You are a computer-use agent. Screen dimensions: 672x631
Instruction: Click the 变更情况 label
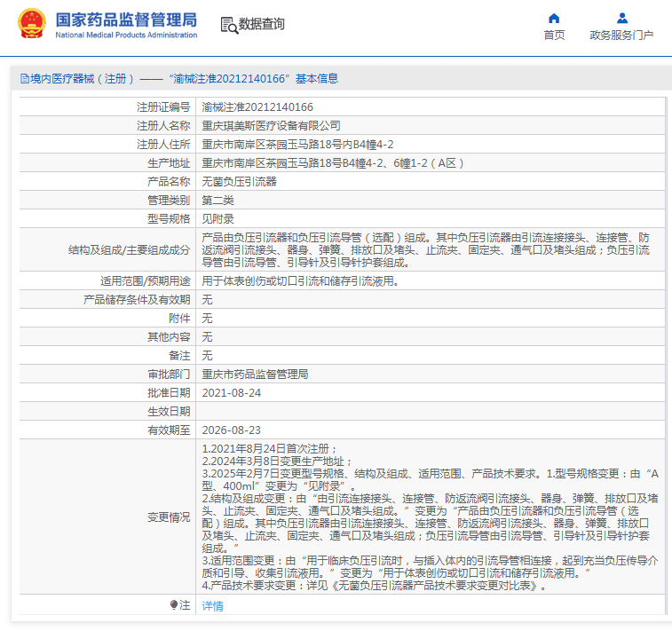tap(169, 517)
